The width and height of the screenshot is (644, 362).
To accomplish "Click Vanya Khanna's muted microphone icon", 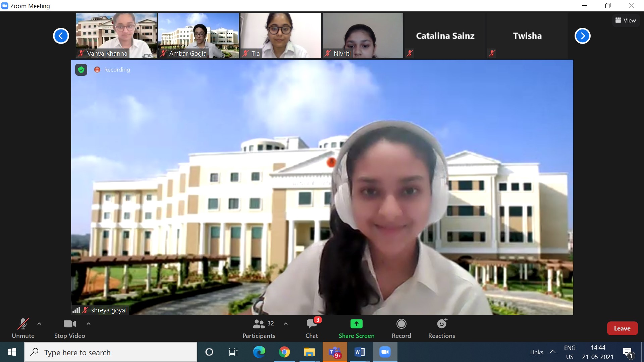I will [x=81, y=53].
